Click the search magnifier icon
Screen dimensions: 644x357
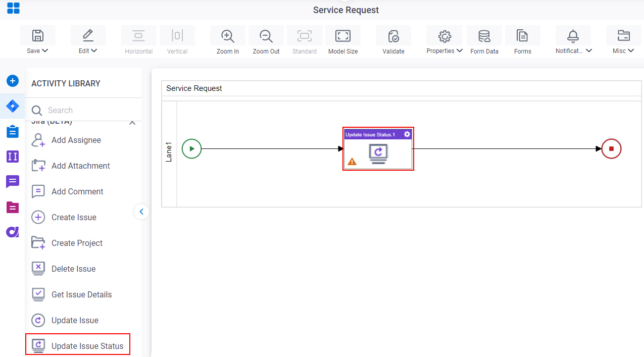coord(37,110)
